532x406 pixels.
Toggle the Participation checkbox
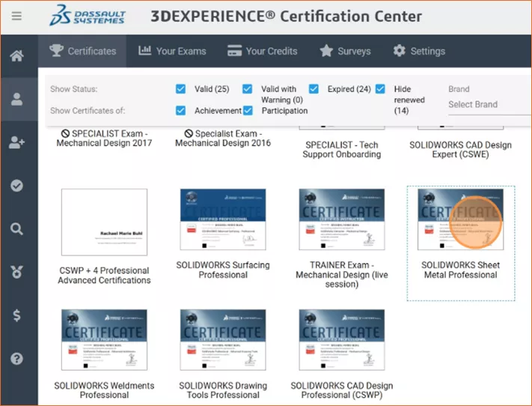(x=248, y=111)
